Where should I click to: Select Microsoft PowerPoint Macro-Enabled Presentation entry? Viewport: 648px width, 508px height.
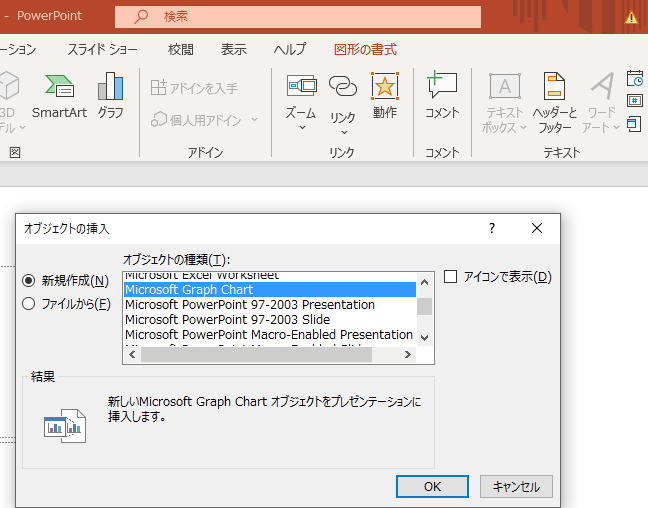(x=270, y=334)
